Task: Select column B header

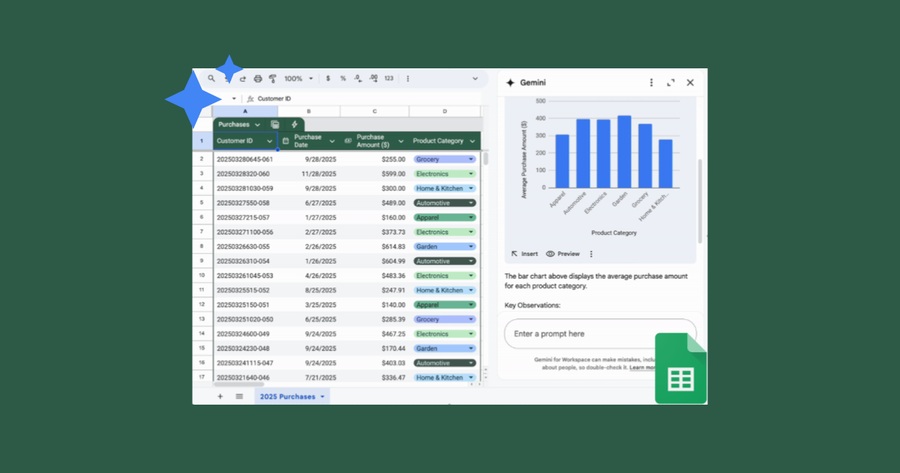Action: pos(309,111)
